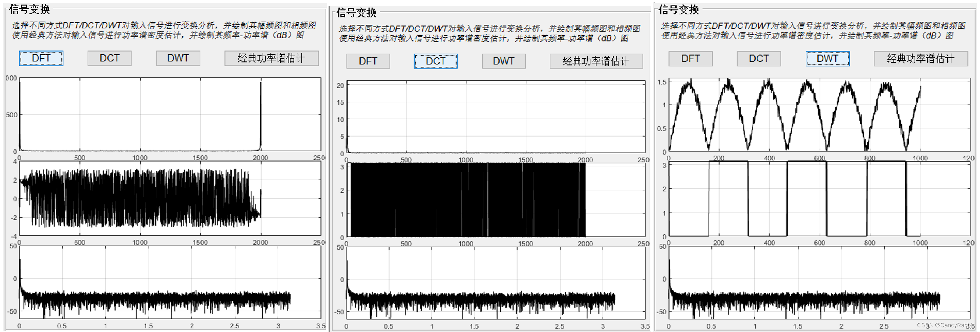The height and width of the screenshot is (332, 980).
Task: Select DWT in the left panel
Action: (178, 58)
